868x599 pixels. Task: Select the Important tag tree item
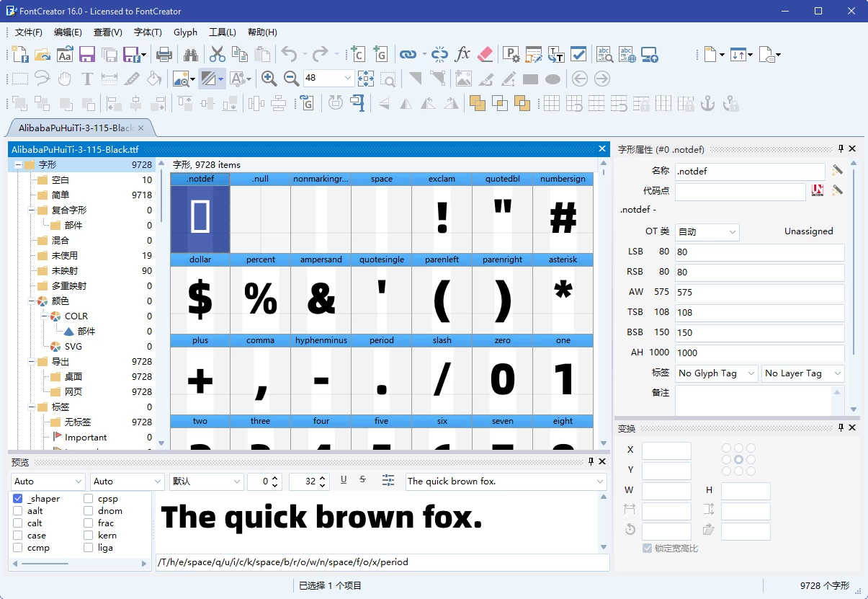(x=86, y=438)
